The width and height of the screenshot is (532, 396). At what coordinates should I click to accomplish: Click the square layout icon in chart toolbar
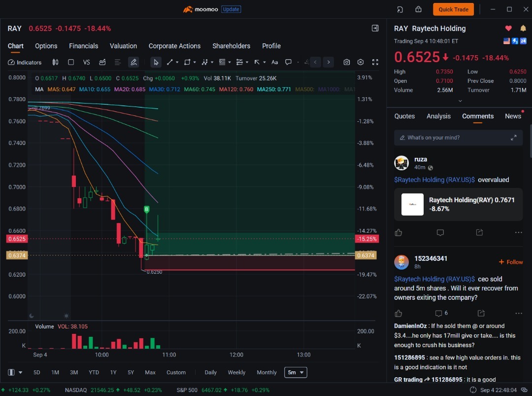71,62
